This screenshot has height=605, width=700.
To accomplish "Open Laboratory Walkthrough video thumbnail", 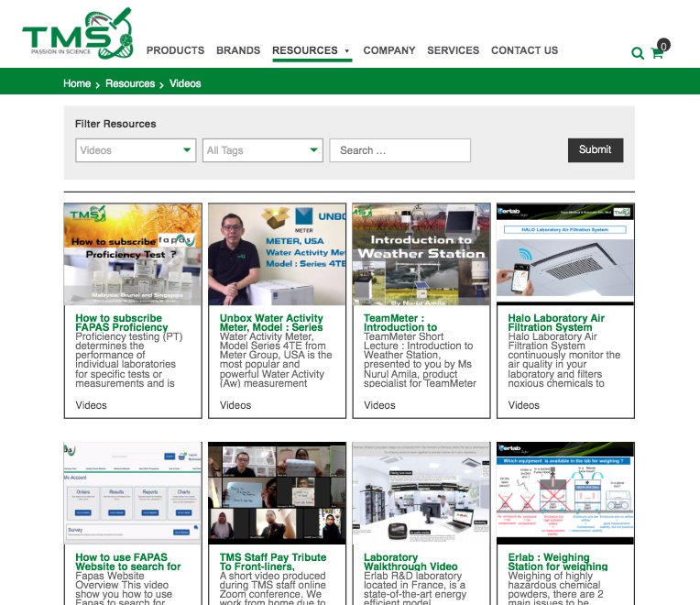I will click(x=421, y=493).
